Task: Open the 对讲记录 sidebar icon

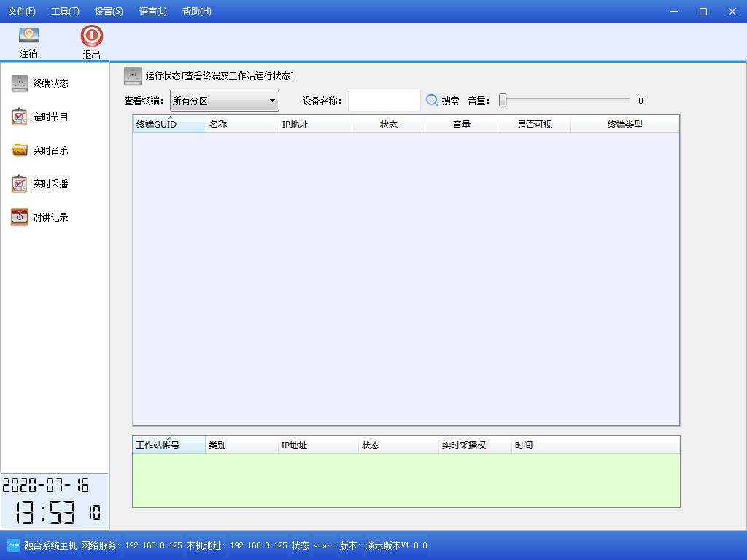Action: (x=20, y=217)
